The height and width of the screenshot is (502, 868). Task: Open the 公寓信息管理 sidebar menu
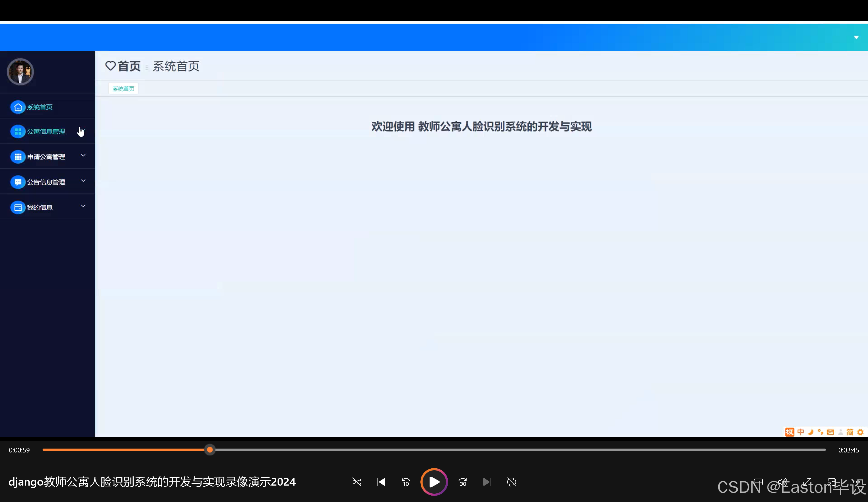click(48, 132)
